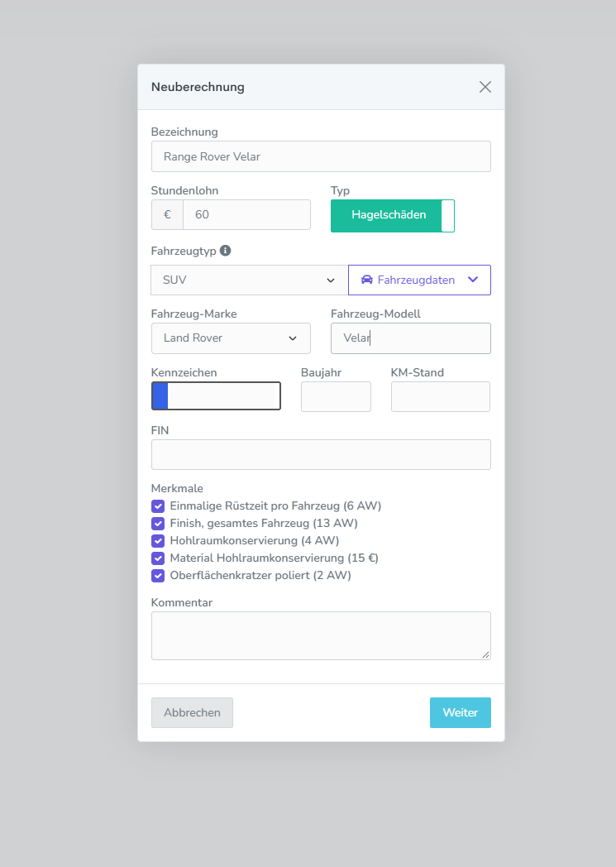Click the Kommentar text area

321,636
